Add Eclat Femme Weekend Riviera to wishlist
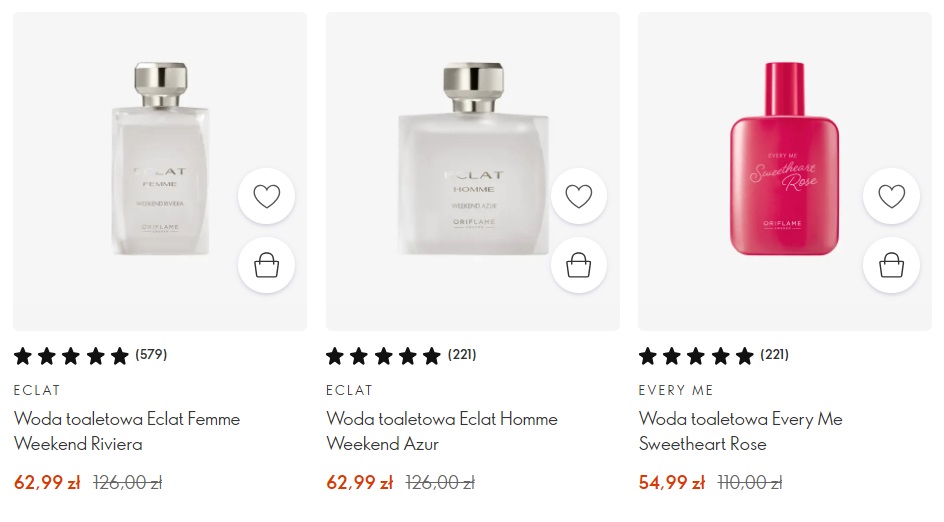The height and width of the screenshot is (522, 944). tap(266, 196)
